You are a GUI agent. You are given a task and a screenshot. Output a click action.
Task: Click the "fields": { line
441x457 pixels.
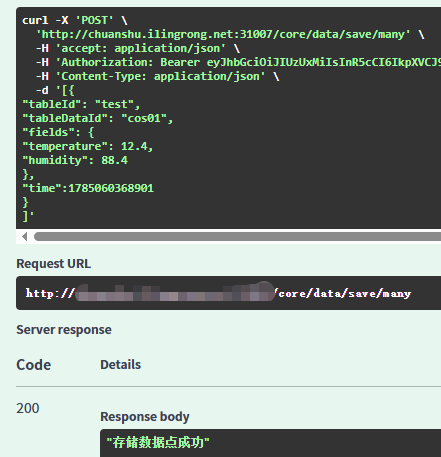click(58, 132)
